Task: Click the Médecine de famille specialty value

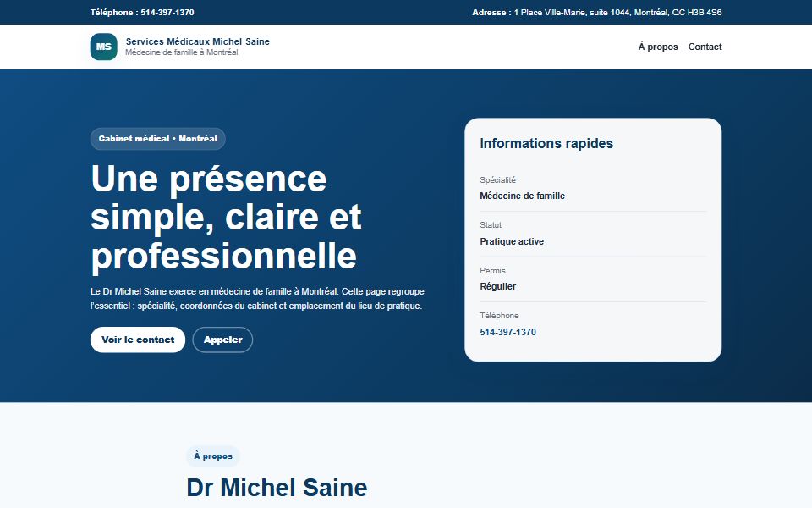Action: click(x=522, y=196)
